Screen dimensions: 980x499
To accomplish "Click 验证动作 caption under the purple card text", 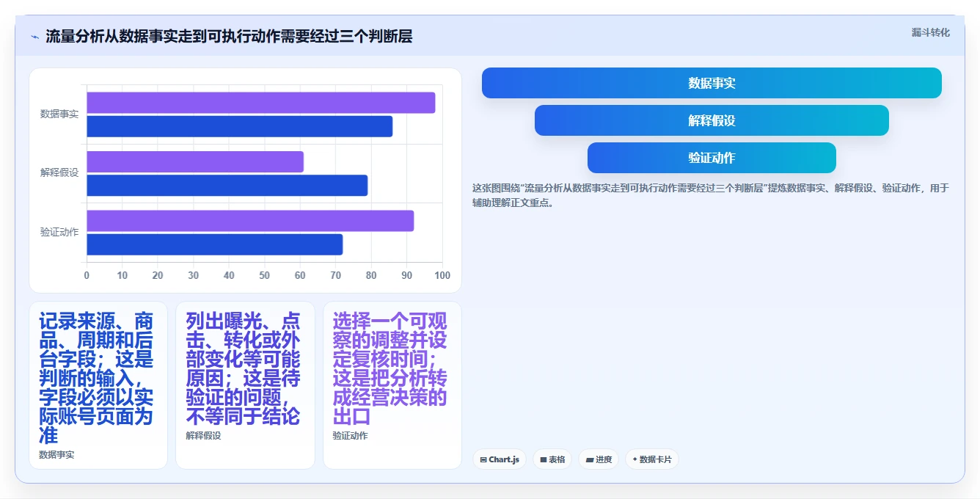I will point(350,436).
